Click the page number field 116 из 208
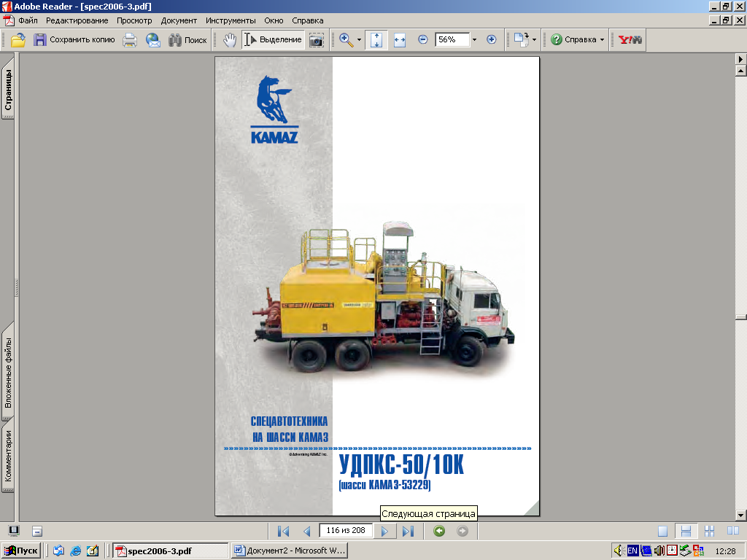The height and width of the screenshot is (560, 747). (x=346, y=531)
